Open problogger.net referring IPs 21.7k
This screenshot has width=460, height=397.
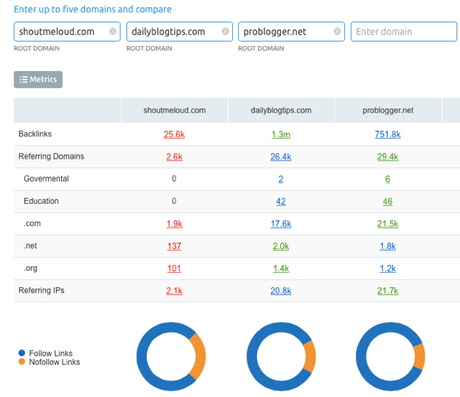[388, 291]
